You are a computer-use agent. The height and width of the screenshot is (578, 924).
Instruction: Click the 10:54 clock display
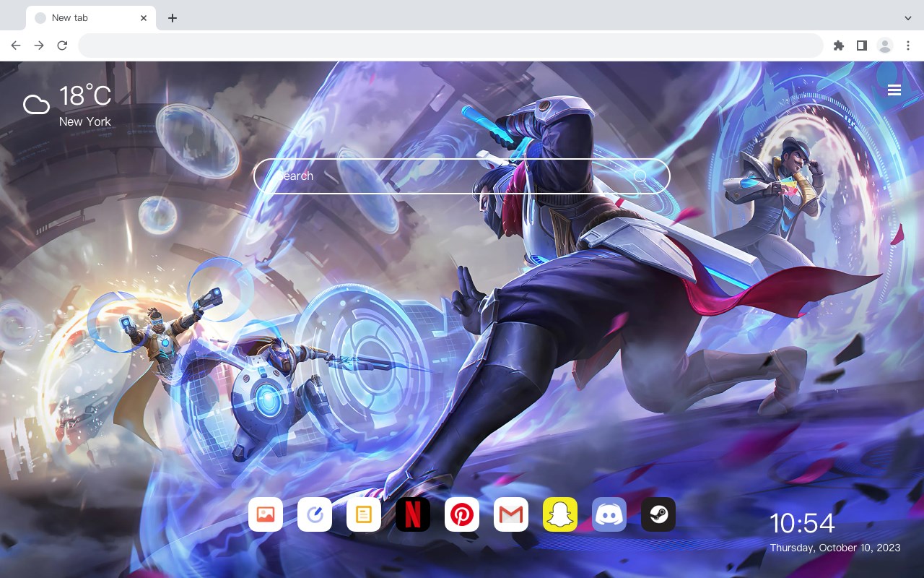(x=802, y=523)
